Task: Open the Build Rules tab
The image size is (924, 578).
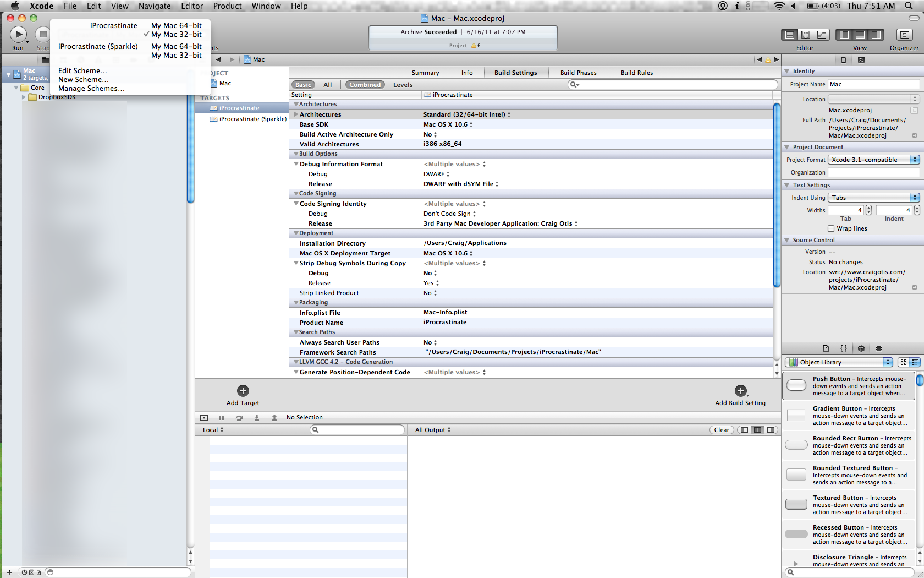Action: pos(637,73)
